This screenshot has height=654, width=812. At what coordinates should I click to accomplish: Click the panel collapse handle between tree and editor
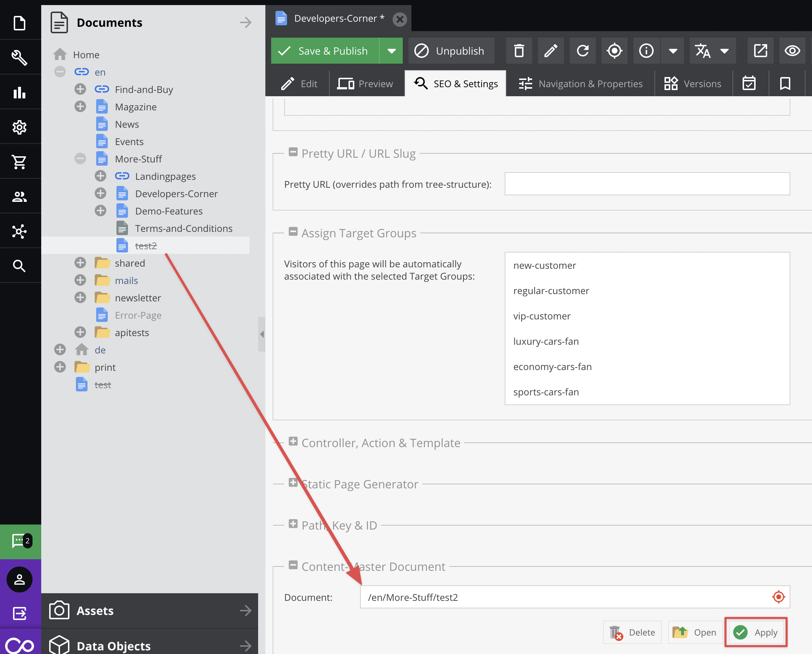261,334
